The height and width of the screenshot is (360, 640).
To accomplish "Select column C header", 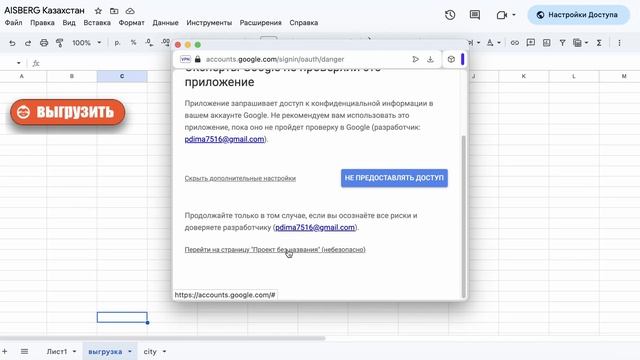I will click(x=122, y=76).
